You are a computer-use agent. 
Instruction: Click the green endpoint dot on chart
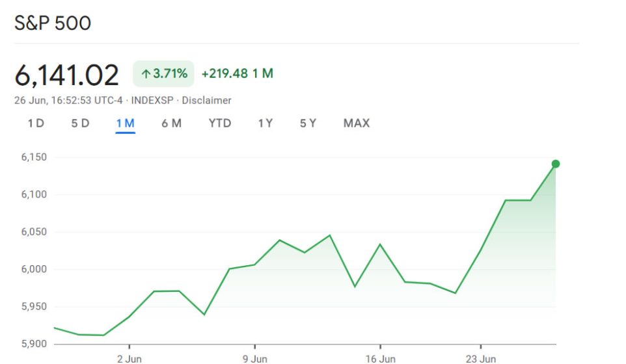[x=556, y=164]
